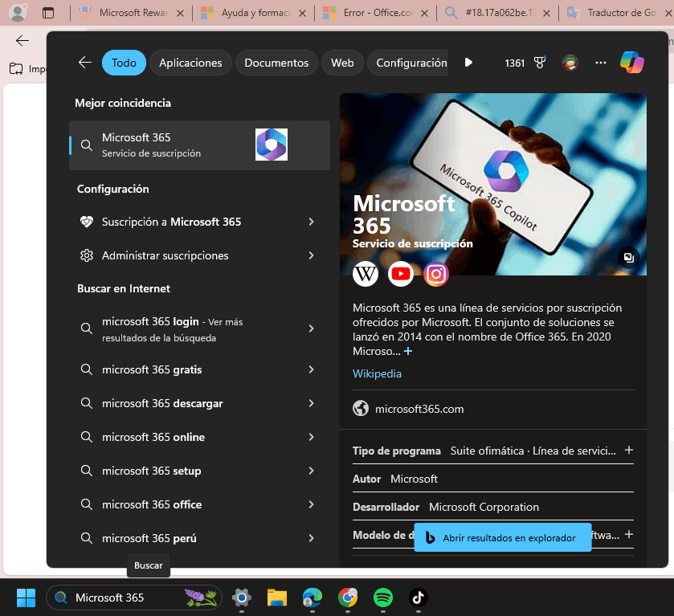Switch to the Web filter
This screenshot has height=616, width=674.
(342, 63)
